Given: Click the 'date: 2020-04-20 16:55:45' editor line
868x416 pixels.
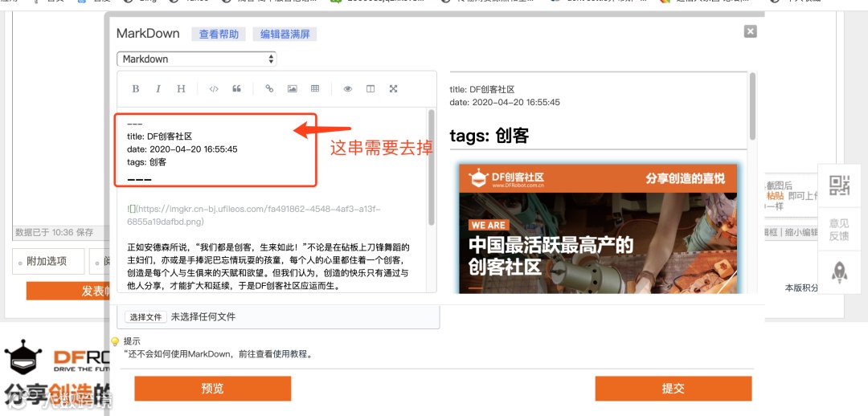Looking at the screenshot, I should [182, 149].
